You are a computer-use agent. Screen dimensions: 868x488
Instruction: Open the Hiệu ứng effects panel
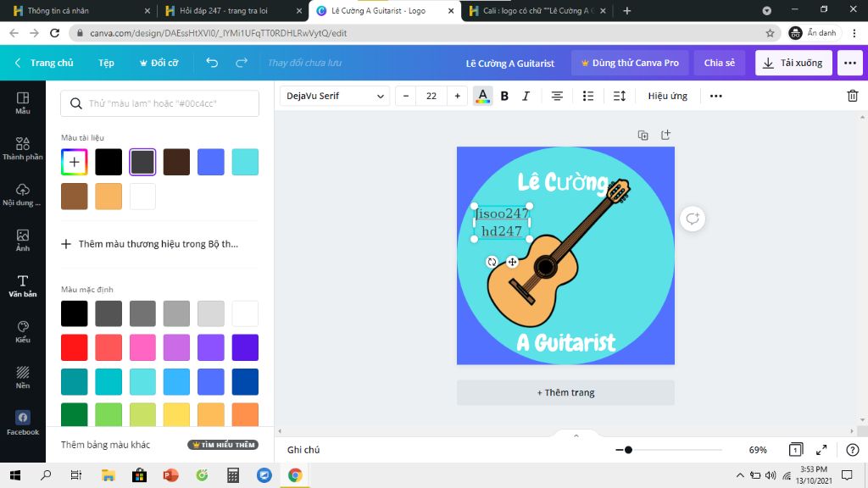click(x=668, y=96)
